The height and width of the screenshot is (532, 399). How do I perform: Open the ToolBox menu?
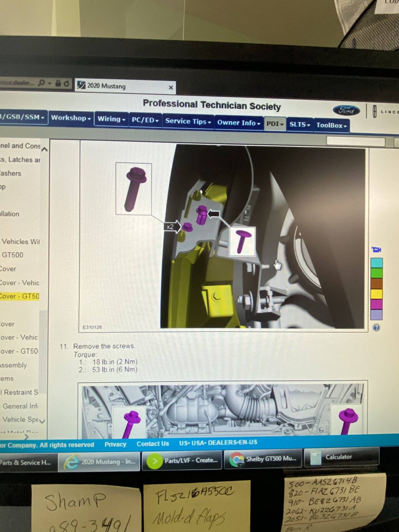(332, 125)
